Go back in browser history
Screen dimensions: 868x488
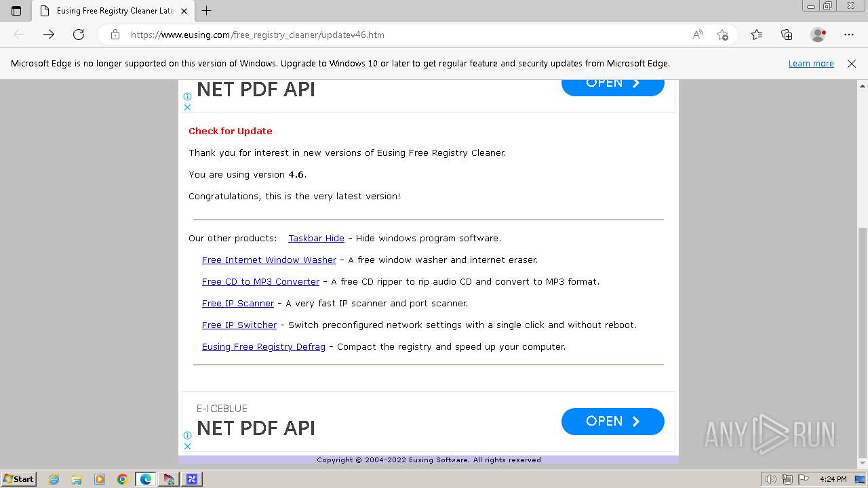(19, 35)
